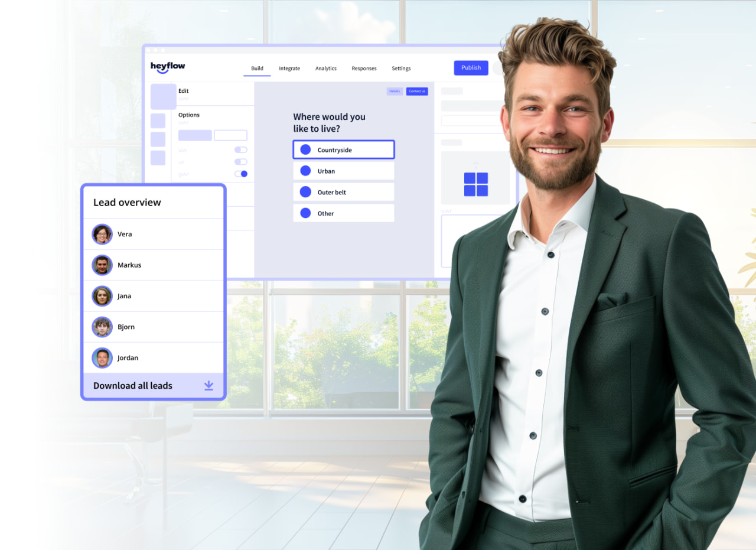Click the second block icon in left sidebar
Image resolution: width=756 pixels, height=550 pixels.
[x=158, y=121]
